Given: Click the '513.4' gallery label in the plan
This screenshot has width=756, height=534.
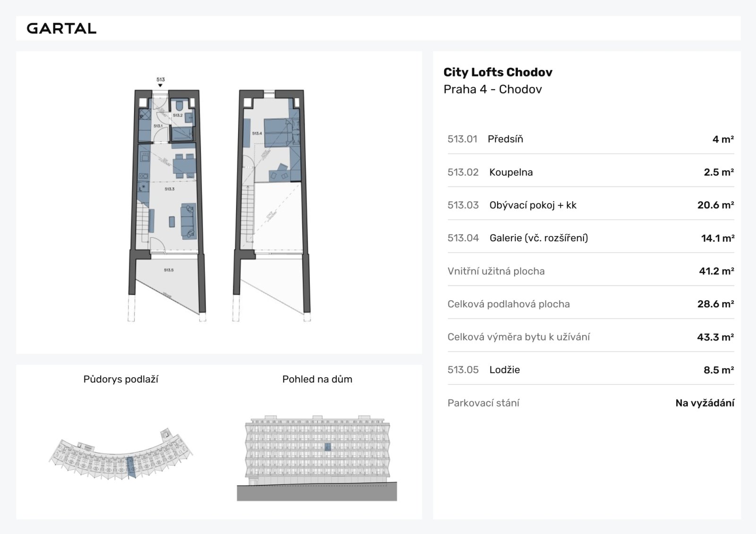Looking at the screenshot, I should click(257, 134).
